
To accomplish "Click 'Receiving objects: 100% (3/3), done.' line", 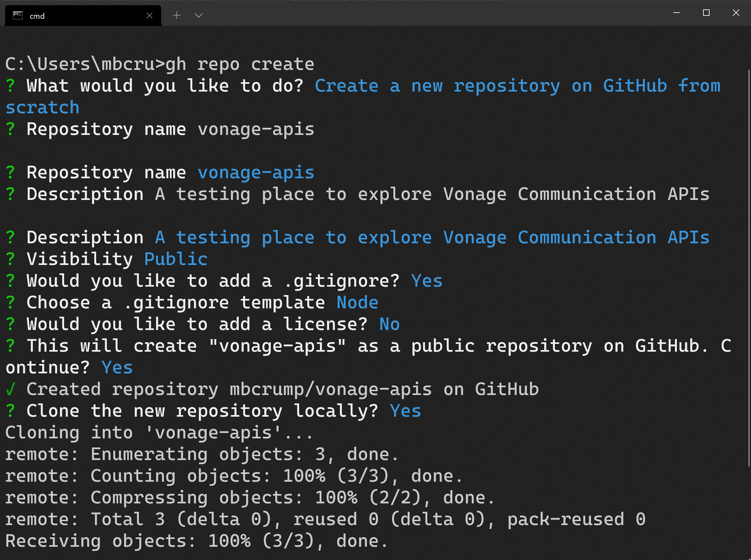I will tap(197, 541).
